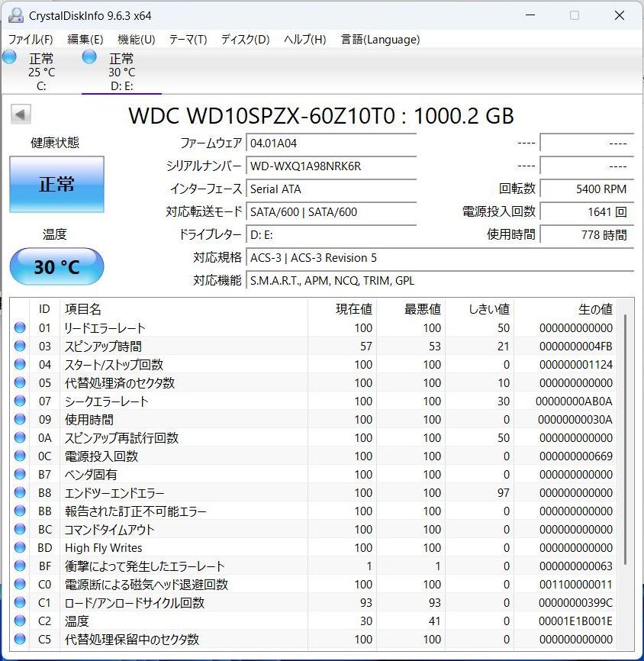The height and width of the screenshot is (661, 644).
Task: Open the ヘルプ(H) menu
Action: click(x=304, y=40)
